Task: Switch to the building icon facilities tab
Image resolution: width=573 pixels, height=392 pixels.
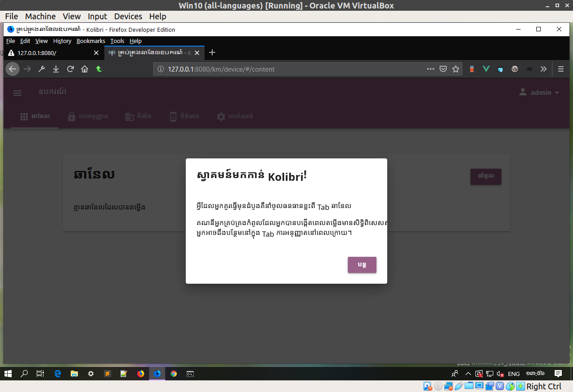Action: pyautogui.click(x=138, y=116)
